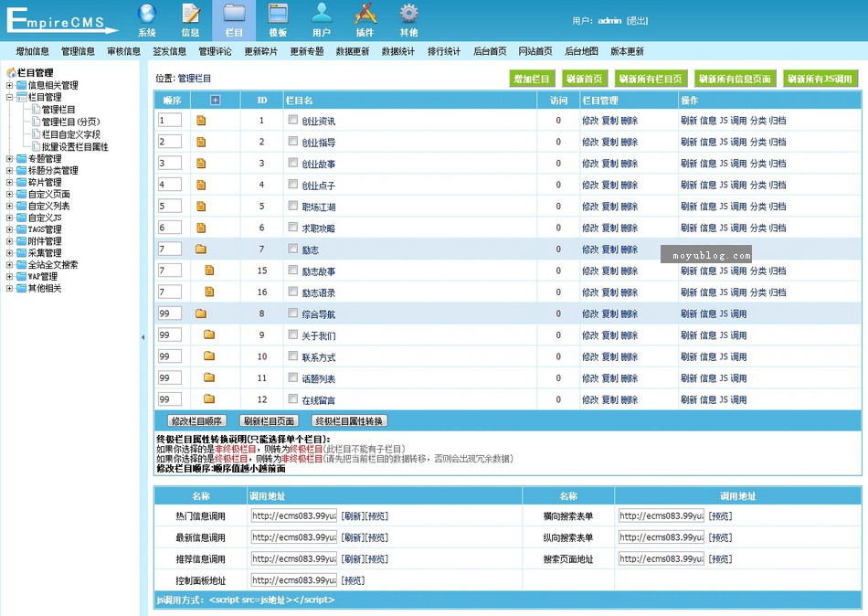
Task: Click the 横向搜索表单 address field
Action: click(x=662, y=515)
